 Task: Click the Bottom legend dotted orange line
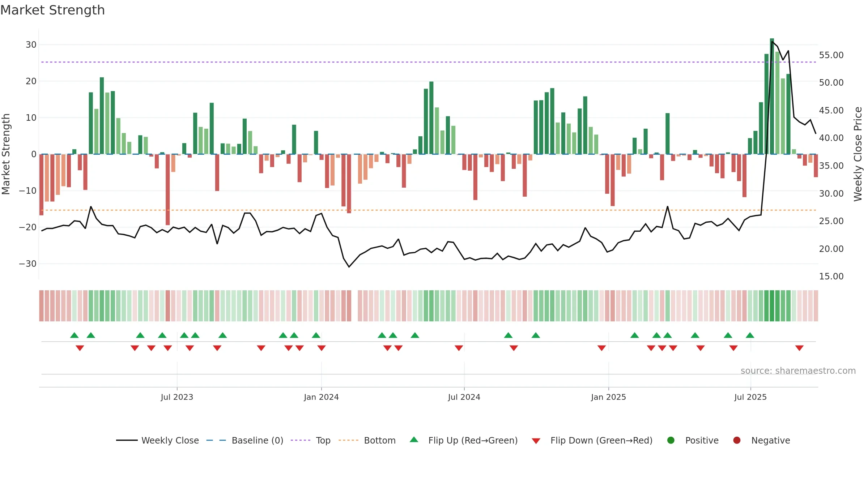click(x=348, y=440)
